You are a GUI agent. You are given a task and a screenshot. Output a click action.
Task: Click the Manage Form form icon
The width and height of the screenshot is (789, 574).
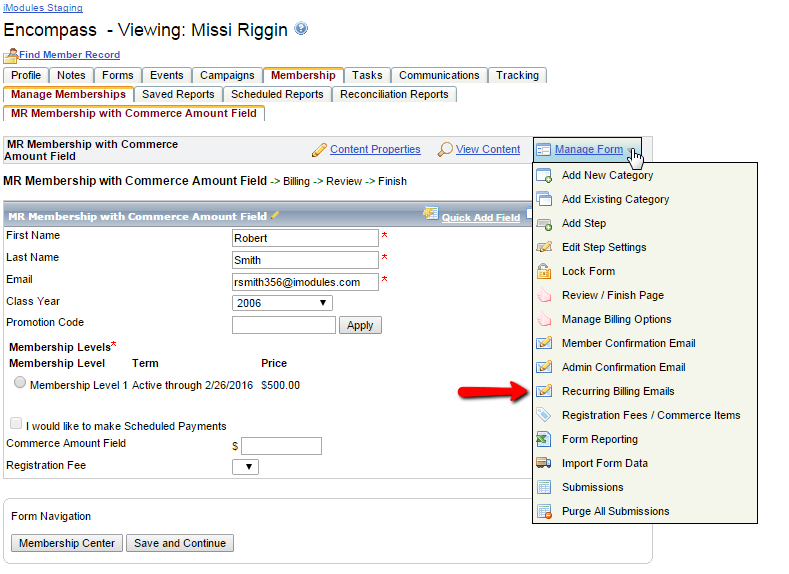pyautogui.click(x=543, y=150)
